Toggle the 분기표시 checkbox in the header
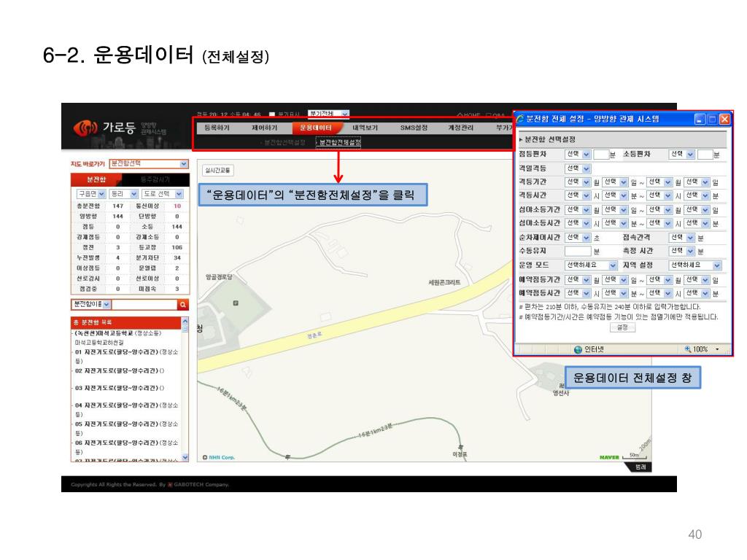Image resolution: width=747 pixels, height=560 pixels. 272,114
